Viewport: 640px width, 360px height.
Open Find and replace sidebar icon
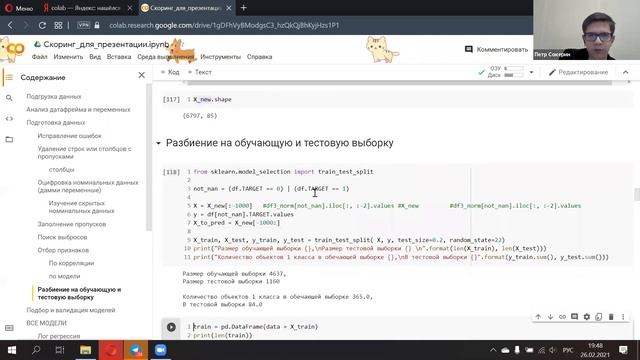[x=9, y=98]
